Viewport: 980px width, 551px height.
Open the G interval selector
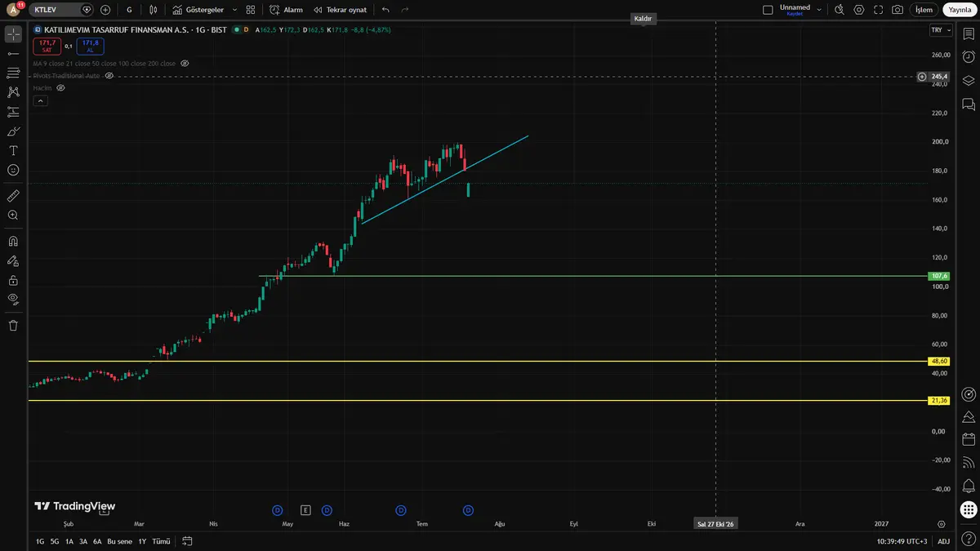(x=129, y=10)
